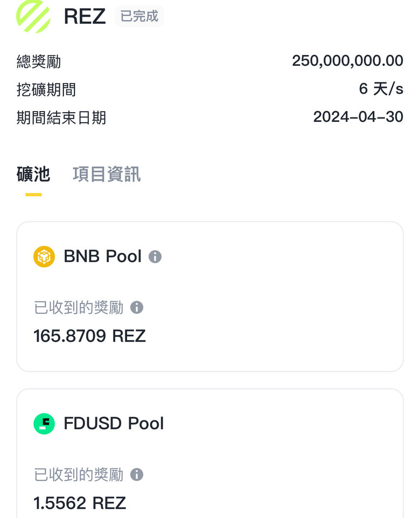
Task: Click the 總獎勵 label
Action: pyautogui.click(x=39, y=61)
